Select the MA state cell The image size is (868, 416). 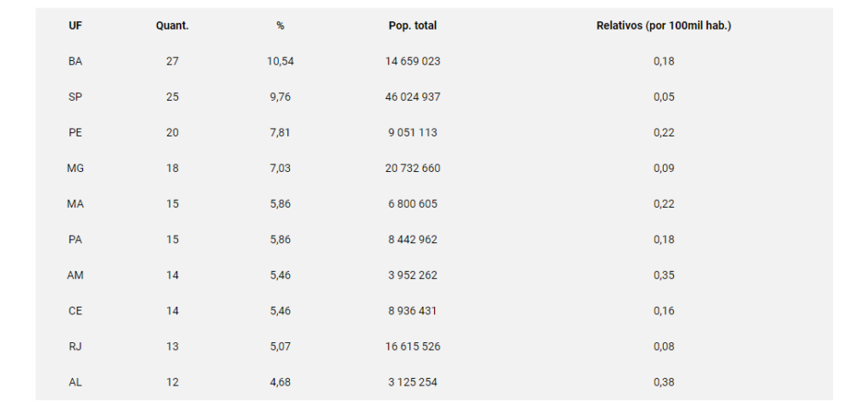click(75, 204)
